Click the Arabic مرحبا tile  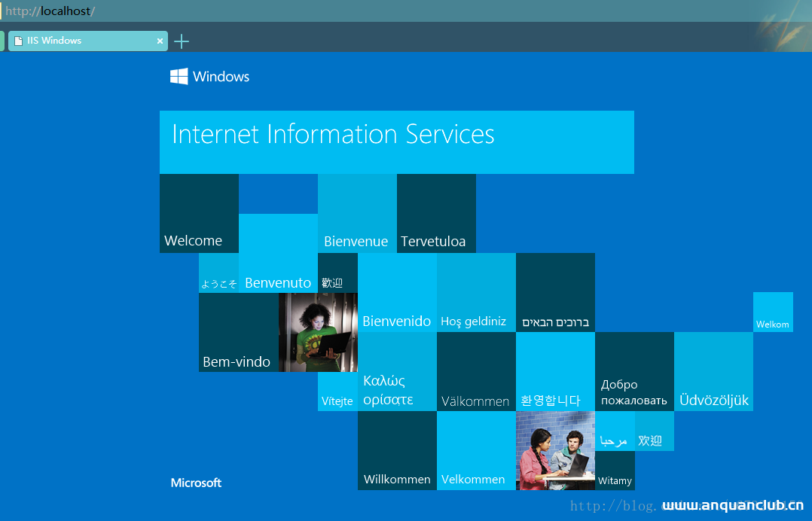pos(615,431)
